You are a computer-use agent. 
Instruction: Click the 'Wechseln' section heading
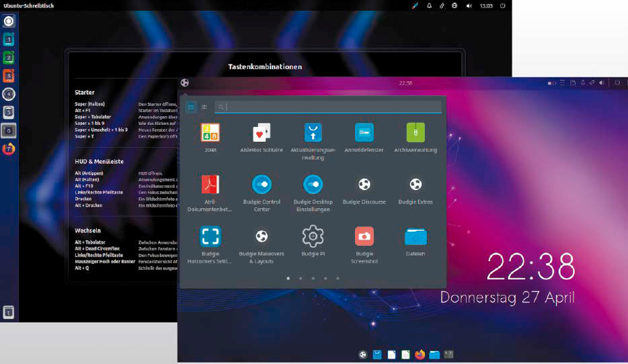point(87,231)
